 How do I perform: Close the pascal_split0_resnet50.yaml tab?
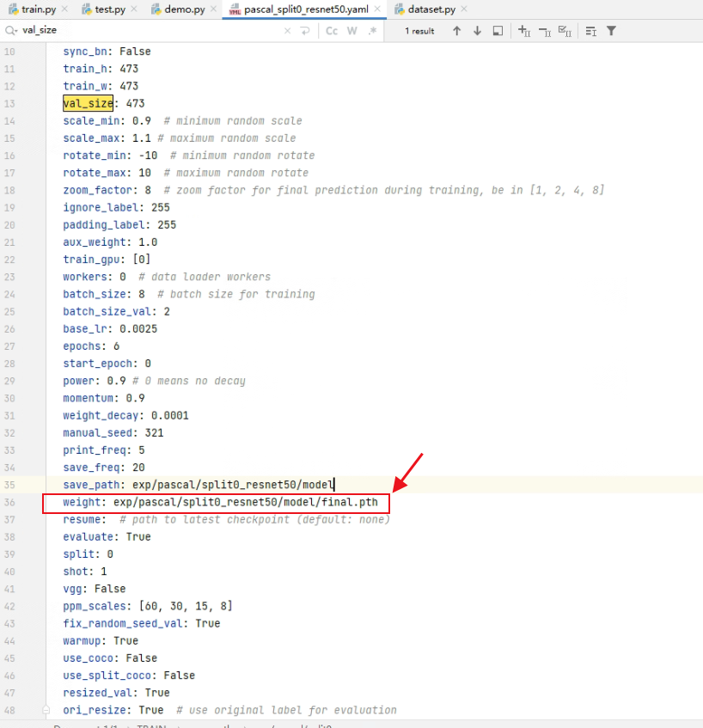pyautogui.click(x=377, y=9)
